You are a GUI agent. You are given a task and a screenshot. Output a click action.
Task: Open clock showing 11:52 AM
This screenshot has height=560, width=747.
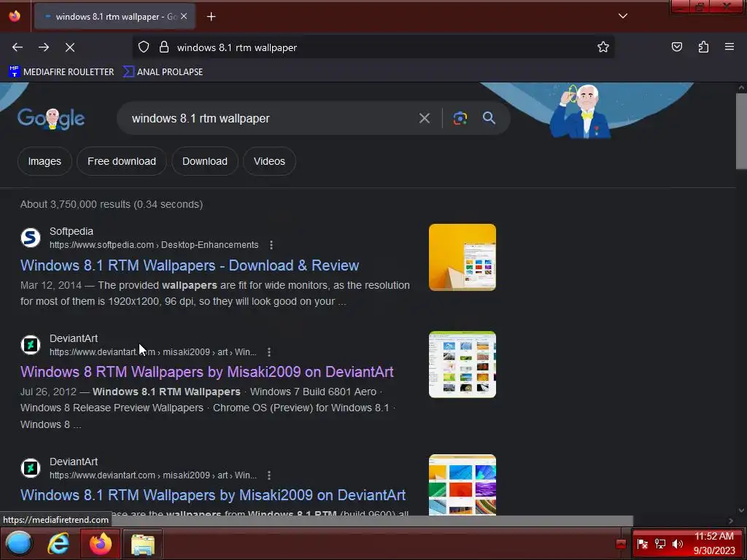coord(714,543)
